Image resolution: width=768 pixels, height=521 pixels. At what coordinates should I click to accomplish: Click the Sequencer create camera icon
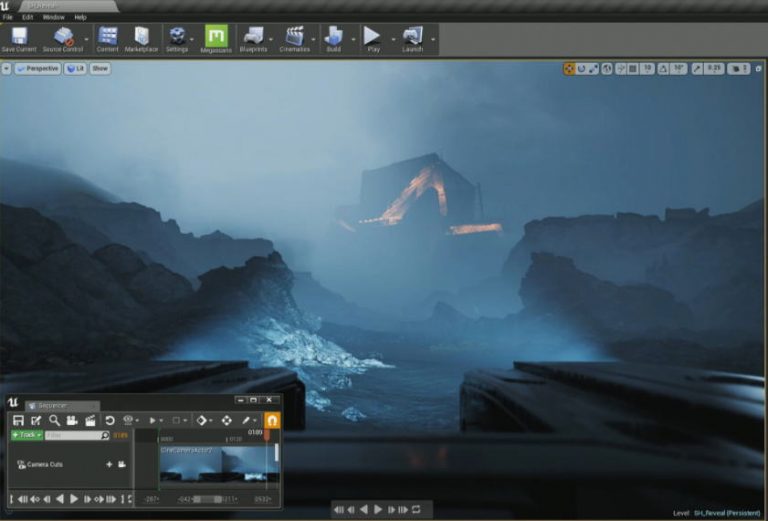coord(72,420)
